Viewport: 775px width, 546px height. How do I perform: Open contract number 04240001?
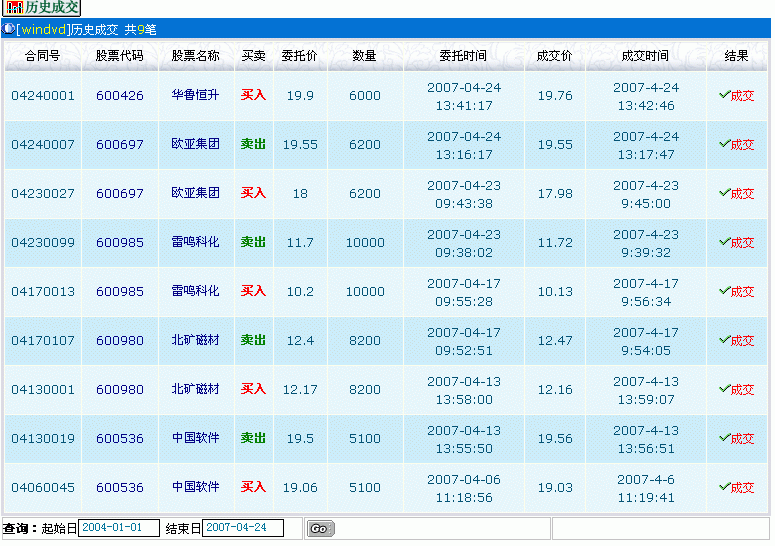(43, 96)
